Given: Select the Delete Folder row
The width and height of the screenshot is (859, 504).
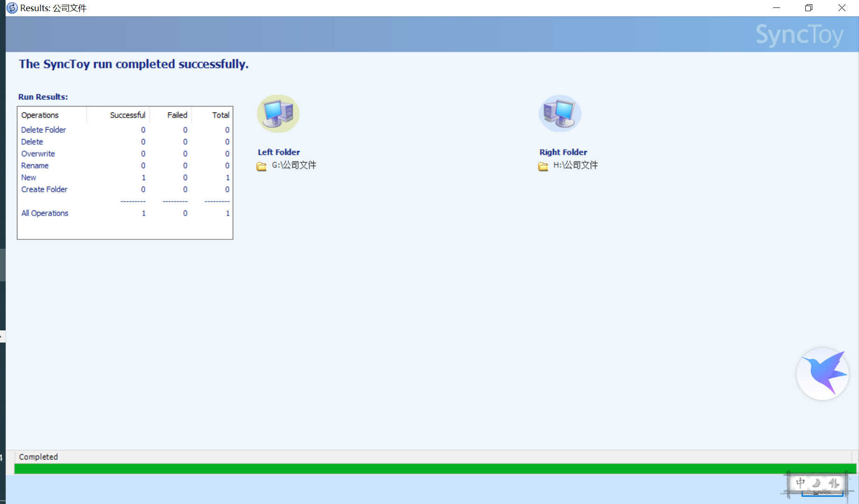Looking at the screenshot, I should click(43, 130).
